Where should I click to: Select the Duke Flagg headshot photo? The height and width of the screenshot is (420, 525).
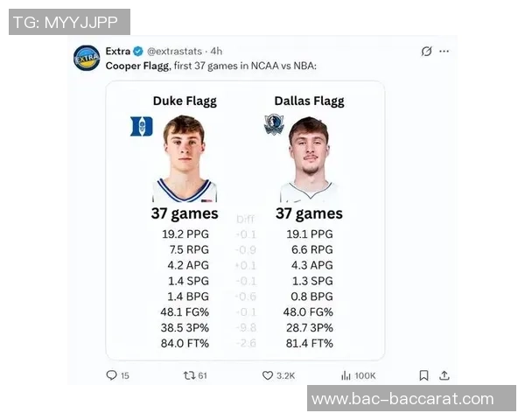point(185,159)
